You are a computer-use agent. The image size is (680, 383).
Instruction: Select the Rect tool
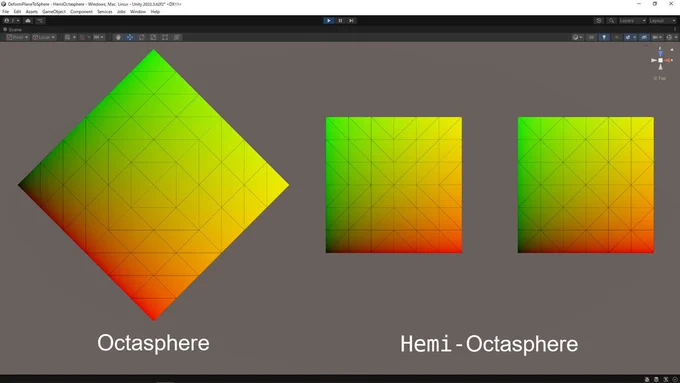(x=165, y=37)
